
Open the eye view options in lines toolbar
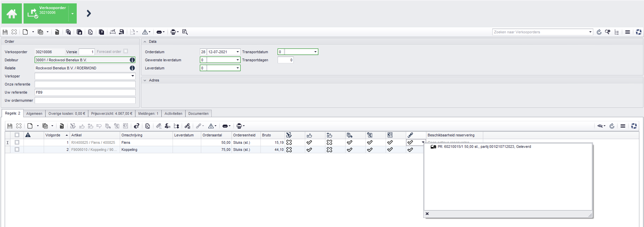(x=601, y=126)
